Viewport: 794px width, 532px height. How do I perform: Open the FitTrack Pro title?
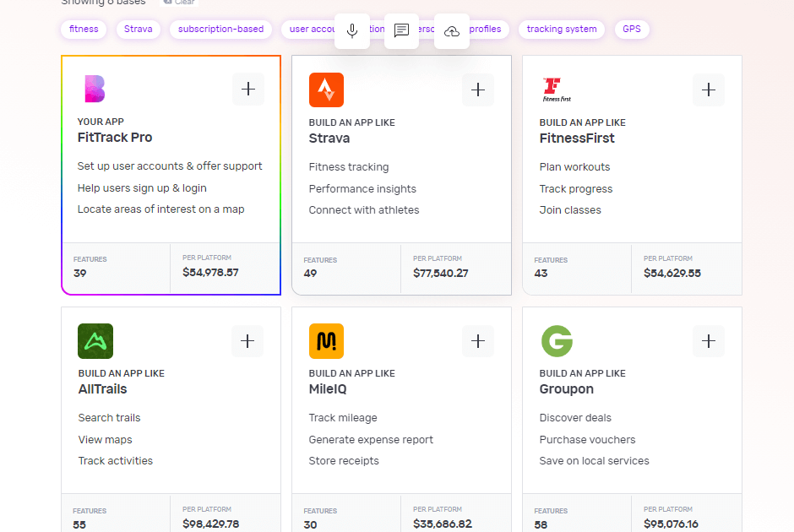pos(115,138)
